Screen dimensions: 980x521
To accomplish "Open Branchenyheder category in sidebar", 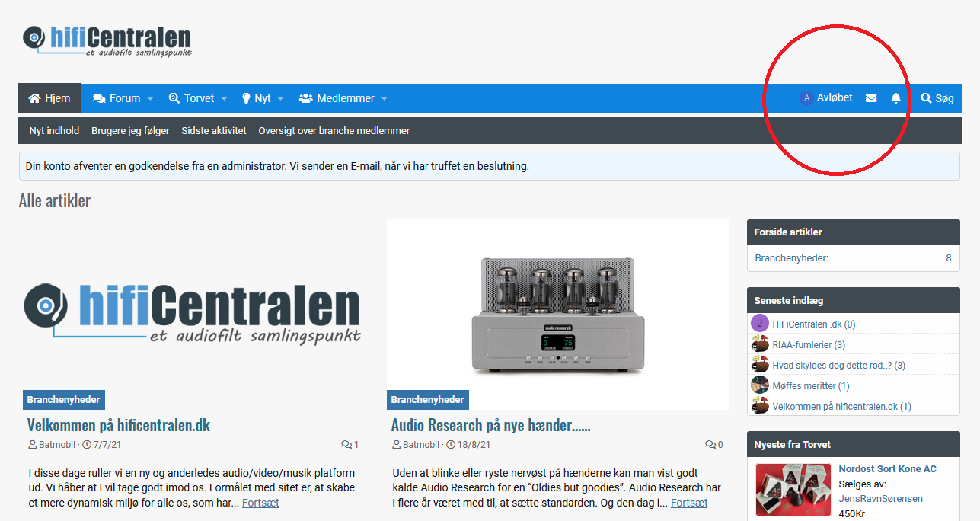I will coord(791,258).
